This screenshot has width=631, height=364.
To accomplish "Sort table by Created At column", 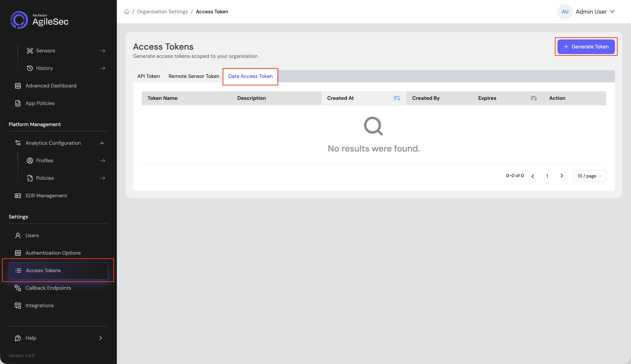I will click(397, 98).
